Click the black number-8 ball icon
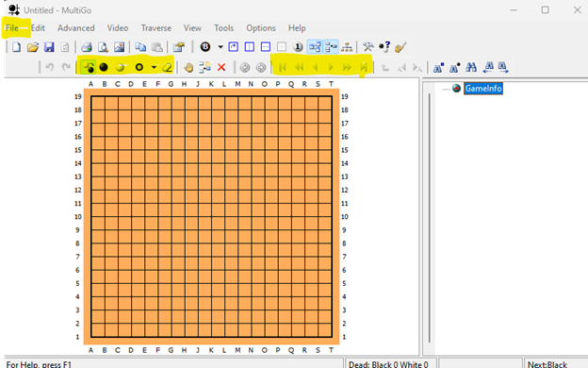This screenshot has width=588, height=368. (205, 46)
